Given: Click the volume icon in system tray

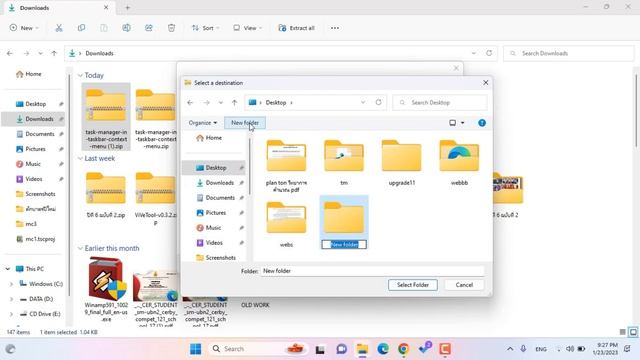Looking at the screenshot, I should pos(570,349).
